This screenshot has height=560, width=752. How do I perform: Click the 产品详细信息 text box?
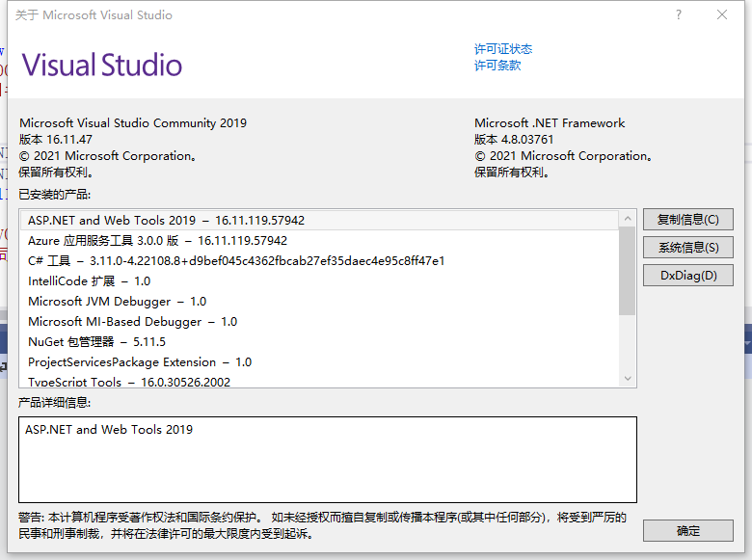point(328,460)
